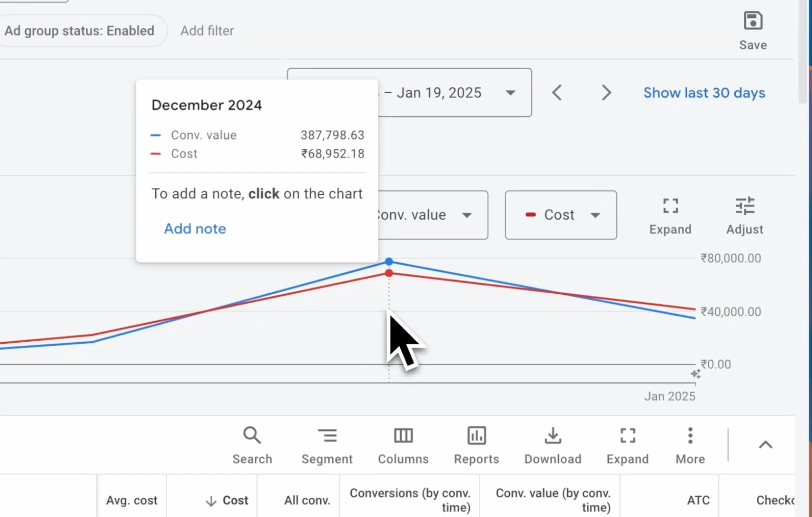Screen dimensions: 812x517
Task: Sort by the Cost column header
Action: [x=227, y=500]
